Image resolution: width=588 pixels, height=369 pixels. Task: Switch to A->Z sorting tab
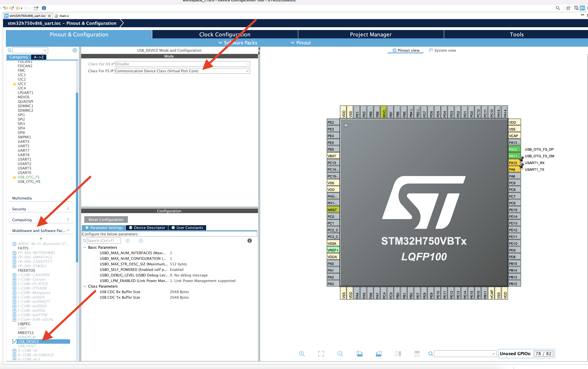pos(39,57)
